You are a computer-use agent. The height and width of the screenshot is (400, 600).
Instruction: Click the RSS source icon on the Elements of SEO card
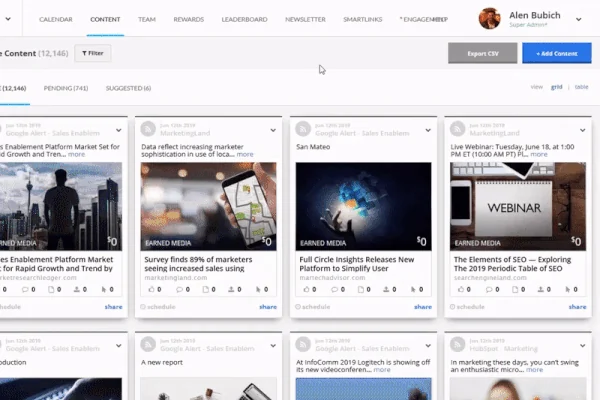tap(457, 129)
